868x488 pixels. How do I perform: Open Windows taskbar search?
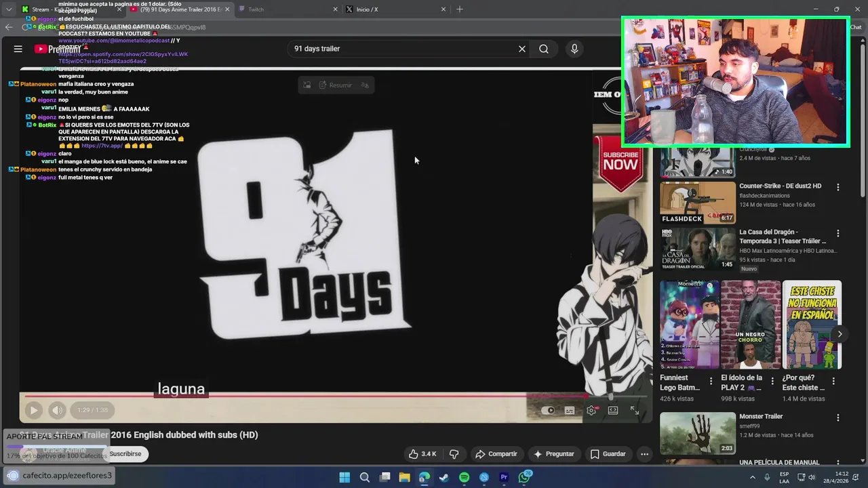pos(365,477)
